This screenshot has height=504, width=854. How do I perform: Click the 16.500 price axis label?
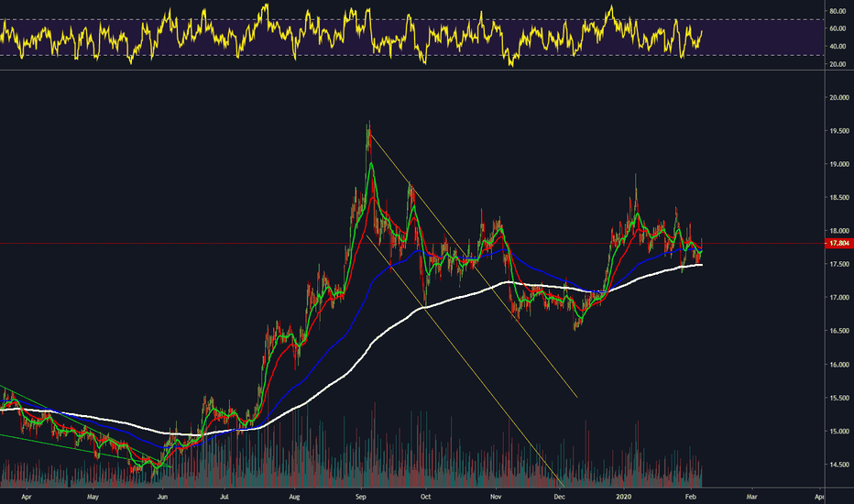pyautogui.click(x=839, y=331)
